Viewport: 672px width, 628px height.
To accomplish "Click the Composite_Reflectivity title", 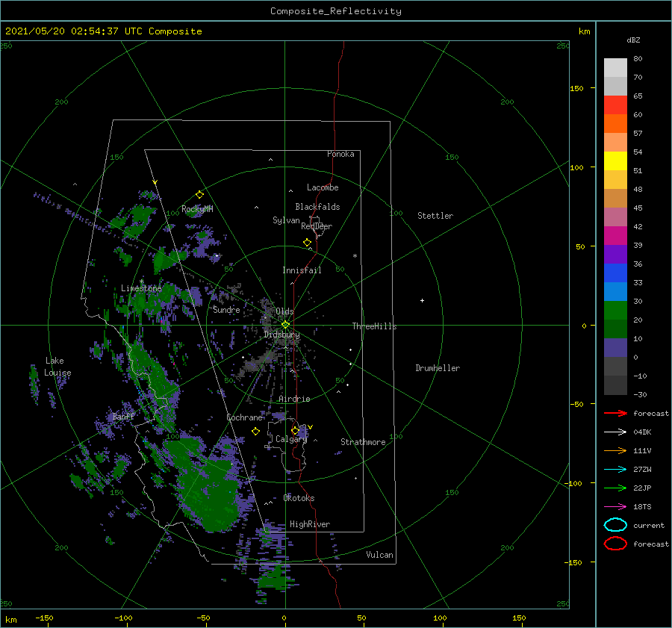I will [336, 11].
